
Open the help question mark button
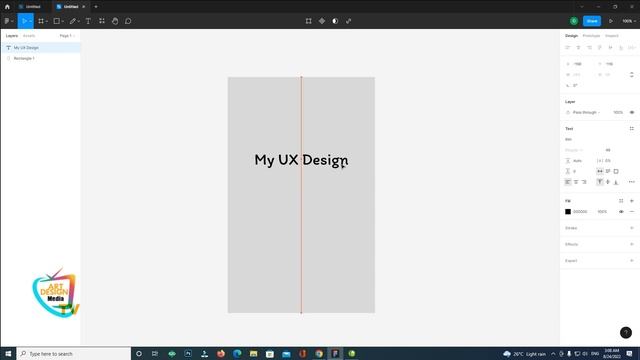tap(626, 333)
